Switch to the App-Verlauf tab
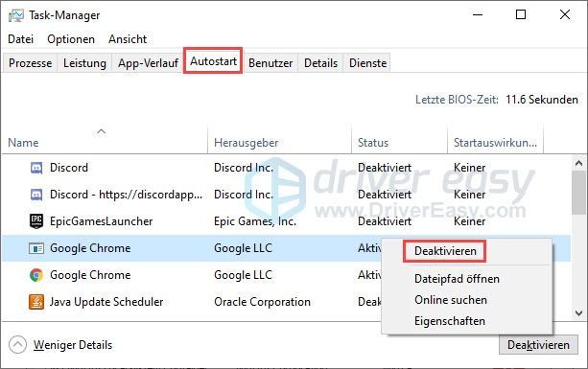Viewport: 588px width, 369px height. [148, 63]
